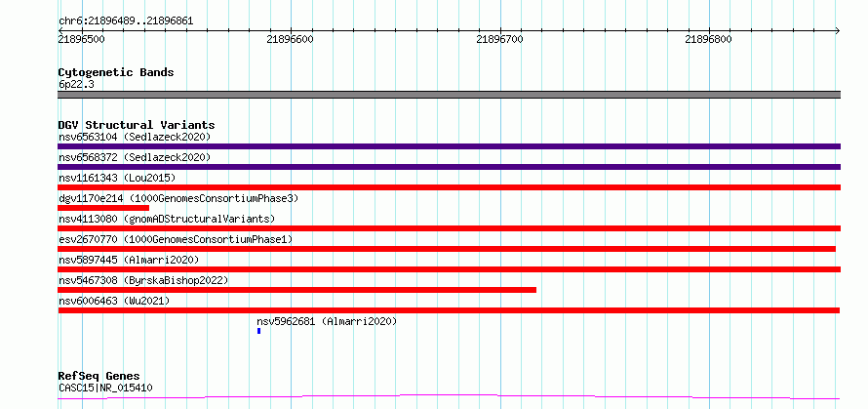The height and width of the screenshot is (409, 868).
Task: Select the gray 6p22.3 cytogenetic band bar
Action: pos(449,95)
